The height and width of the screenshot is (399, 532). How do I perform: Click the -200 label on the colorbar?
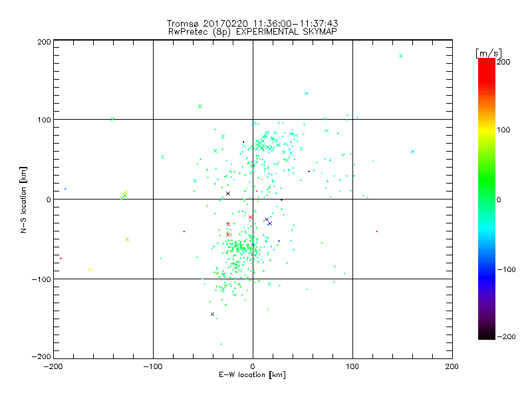507,336
